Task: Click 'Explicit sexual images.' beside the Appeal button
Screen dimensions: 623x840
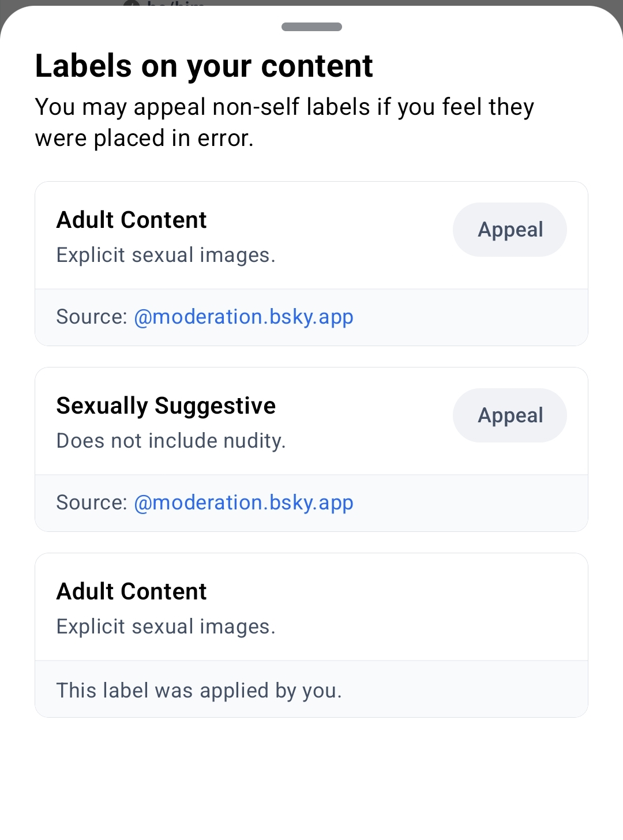Action: click(166, 255)
